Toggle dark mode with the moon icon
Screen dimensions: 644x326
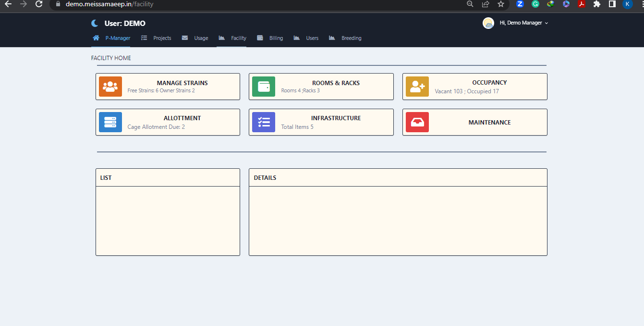(x=95, y=23)
